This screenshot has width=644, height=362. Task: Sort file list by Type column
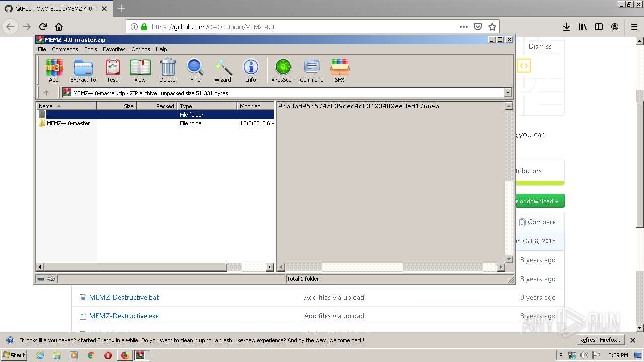point(207,106)
